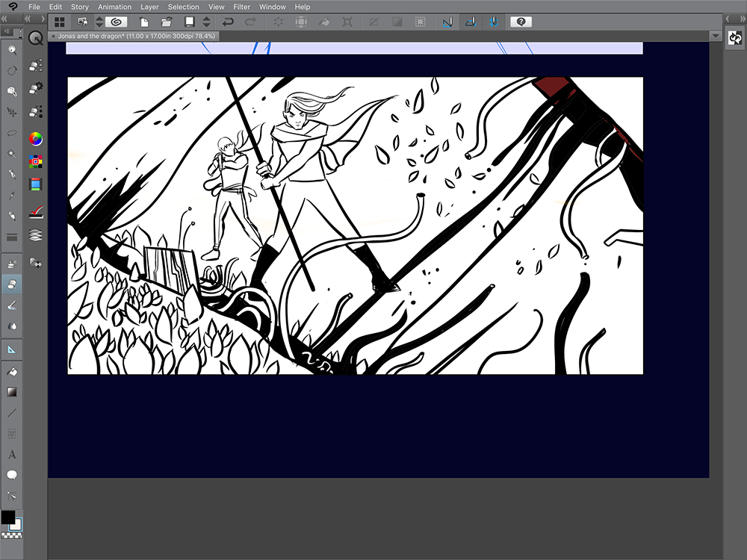Create a new canvas with the page icon

pos(143,22)
